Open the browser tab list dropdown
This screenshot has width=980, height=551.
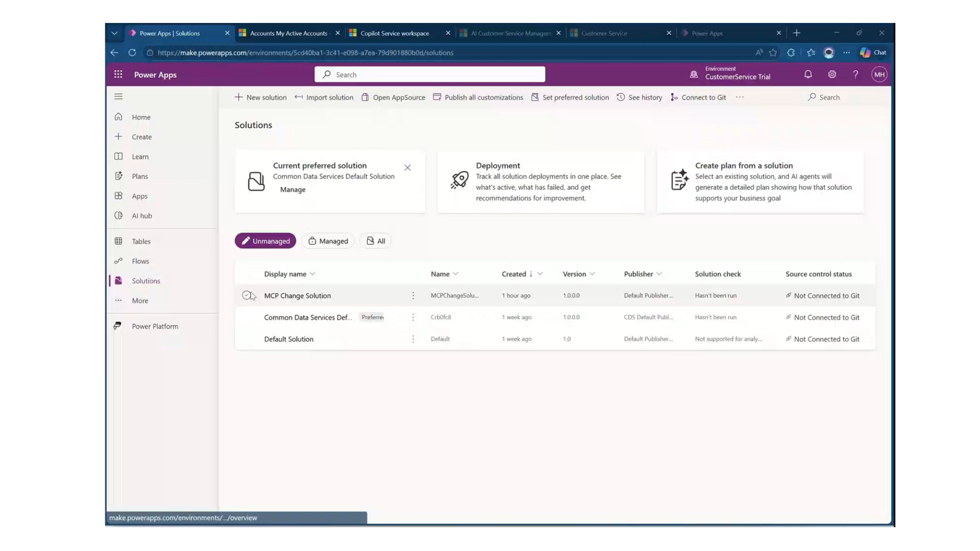(x=114, y=33)
